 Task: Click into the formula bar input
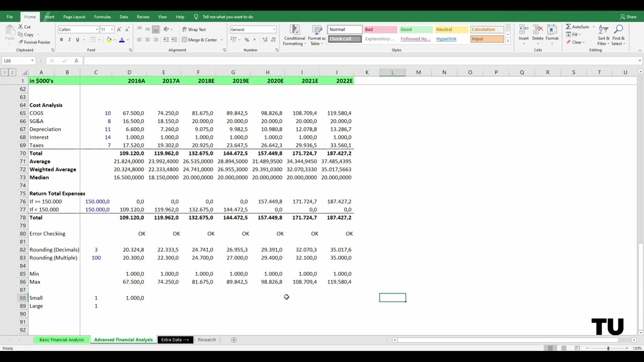pos(360,61)
